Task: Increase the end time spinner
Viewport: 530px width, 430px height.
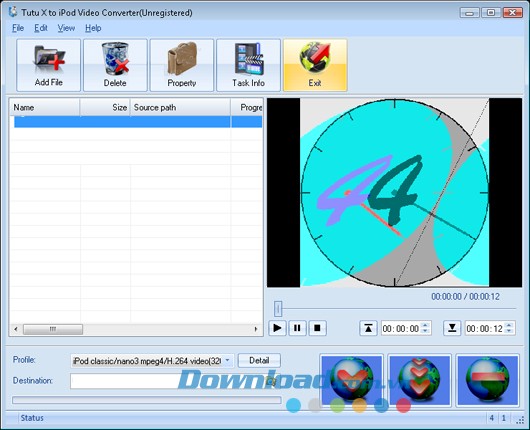Action: (509, 325)
